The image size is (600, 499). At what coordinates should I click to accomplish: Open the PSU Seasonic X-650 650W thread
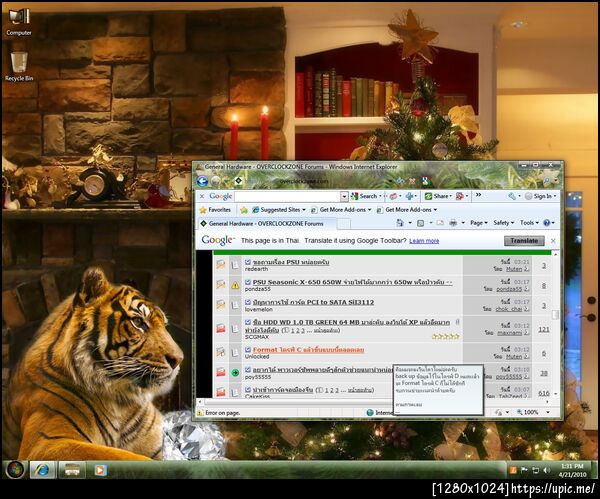tap(352, 282)
